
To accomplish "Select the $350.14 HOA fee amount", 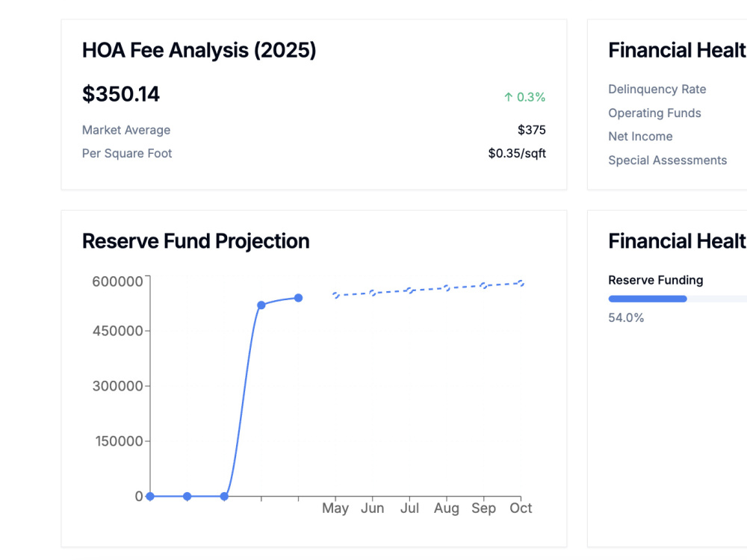I will [x=121, y=94].
